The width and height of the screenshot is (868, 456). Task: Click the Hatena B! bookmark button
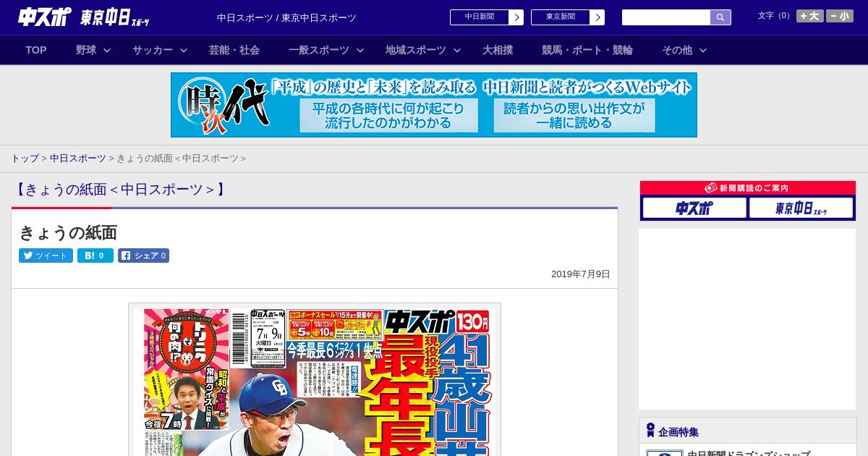[x=95, y=256]
